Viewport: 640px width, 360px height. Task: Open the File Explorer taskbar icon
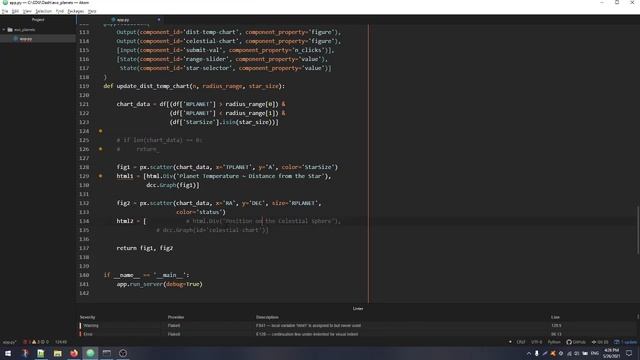tap(58, 353)
